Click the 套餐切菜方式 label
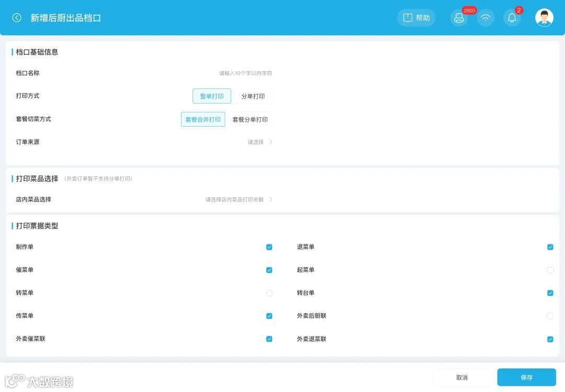 [33, 119]
